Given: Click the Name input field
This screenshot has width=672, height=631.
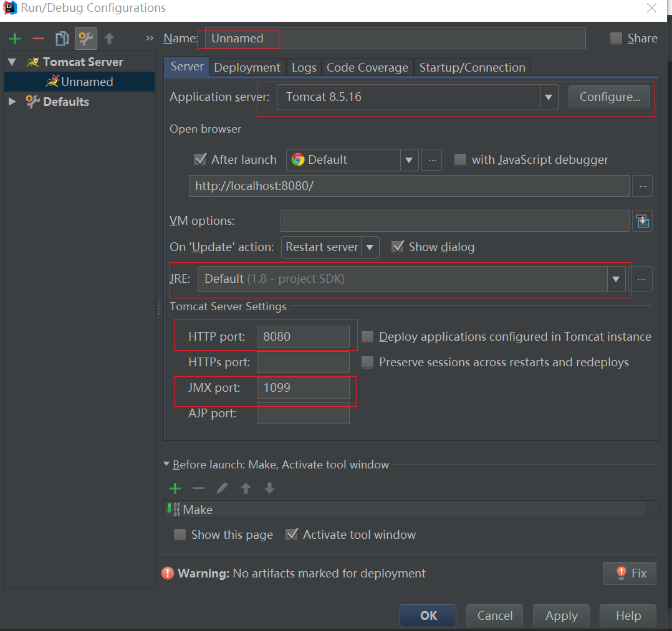Looking at the screenshot, I should pyautogui.click(x=395, y=39).
